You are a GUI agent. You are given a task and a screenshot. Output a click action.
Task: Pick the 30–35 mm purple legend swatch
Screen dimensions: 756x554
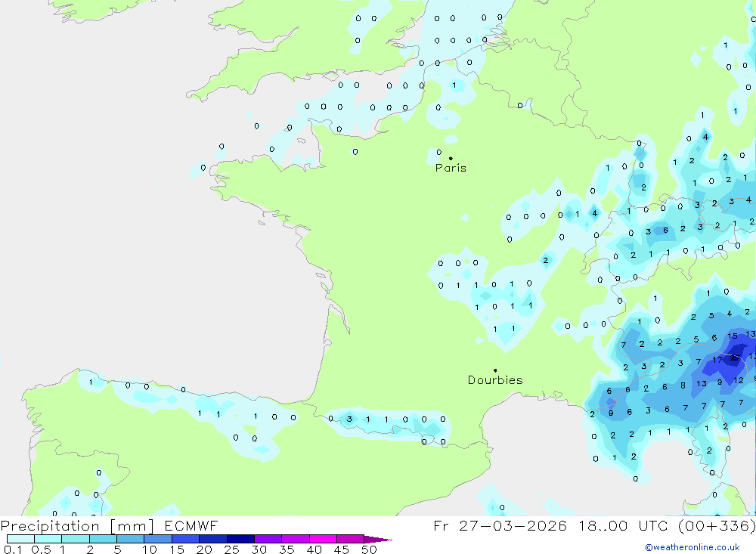pyautogui.click(x=268, y=539)
